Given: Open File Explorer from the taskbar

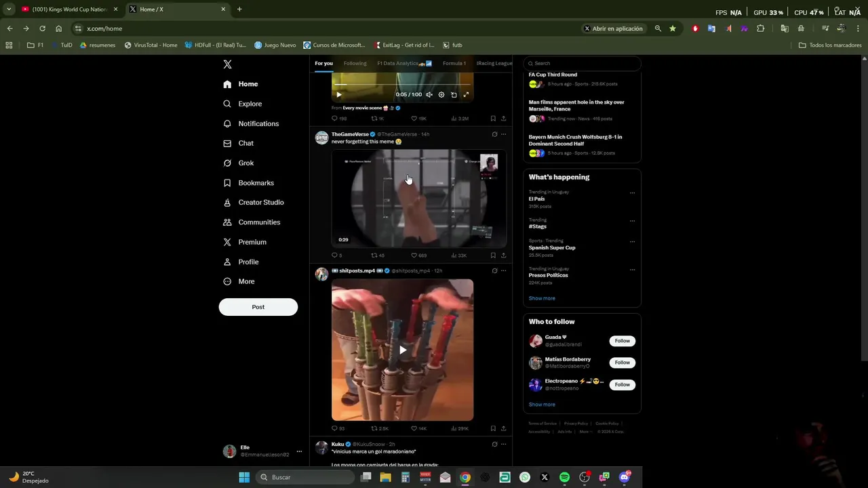Looking at the screenshot, I should (385, 477).
